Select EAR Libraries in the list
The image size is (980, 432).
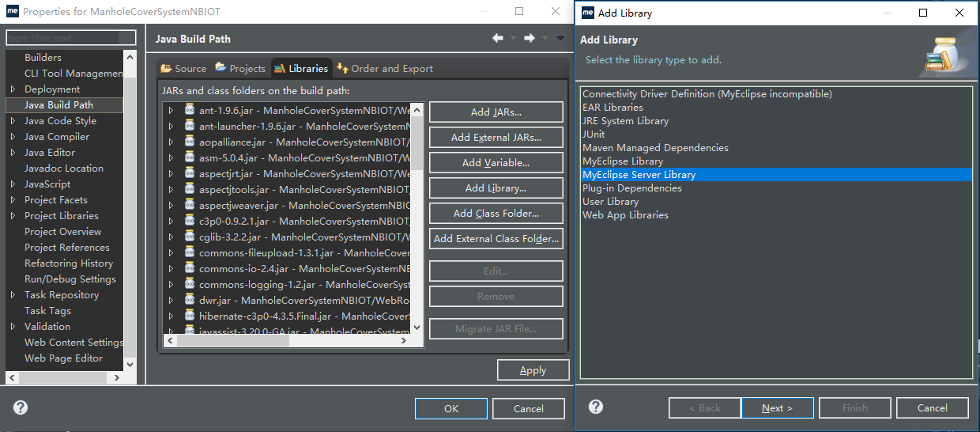click(x=613, y=108)
